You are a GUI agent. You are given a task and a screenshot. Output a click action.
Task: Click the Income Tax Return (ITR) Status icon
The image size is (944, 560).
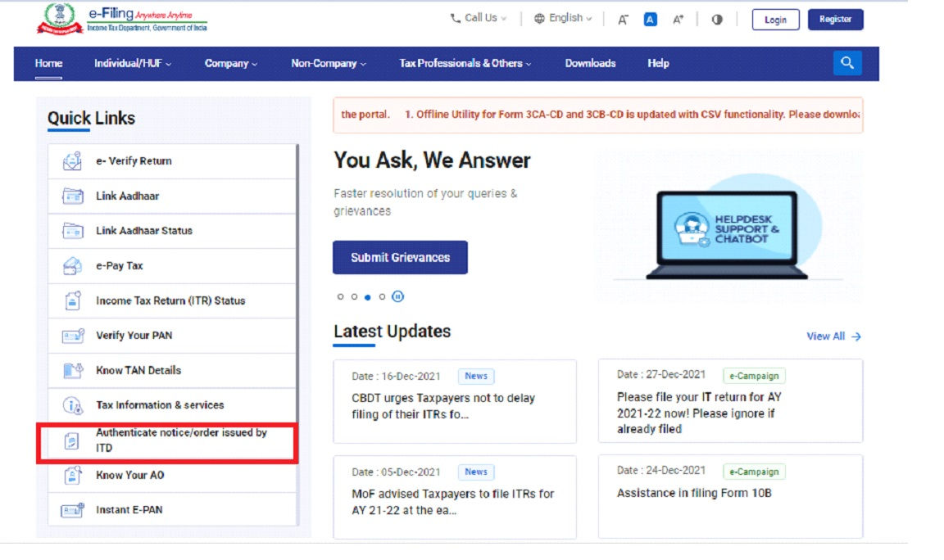[71, 300]
